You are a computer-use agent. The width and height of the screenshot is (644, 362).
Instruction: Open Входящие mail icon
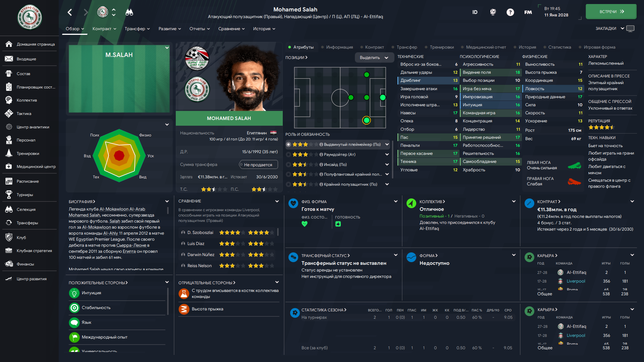[x=9, y=59]
